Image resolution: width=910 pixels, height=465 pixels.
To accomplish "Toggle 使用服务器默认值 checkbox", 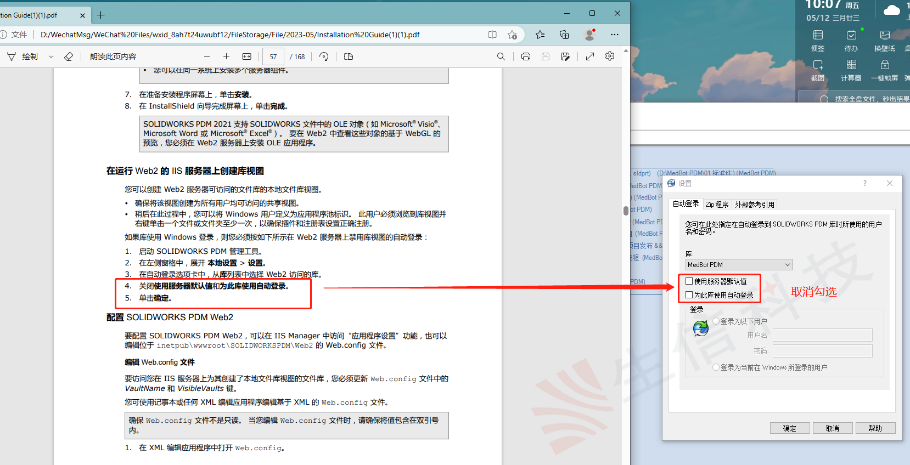I will [x=689, y=281].
